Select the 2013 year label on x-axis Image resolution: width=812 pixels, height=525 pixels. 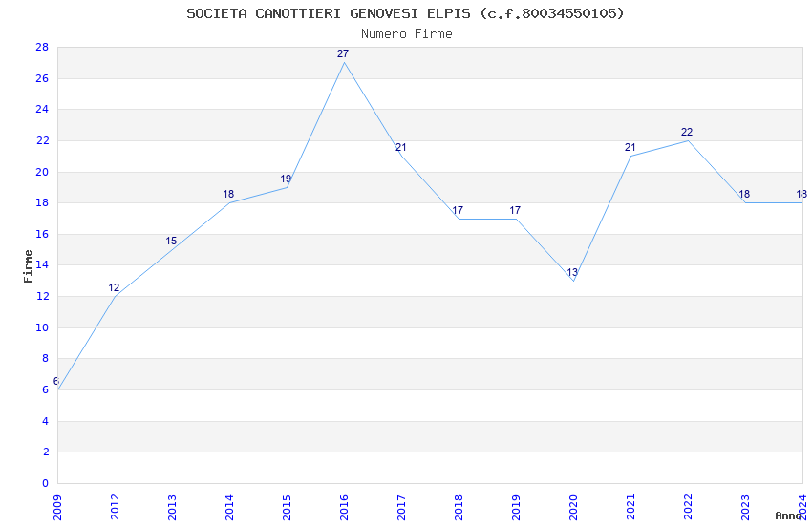tap(173, 508)
